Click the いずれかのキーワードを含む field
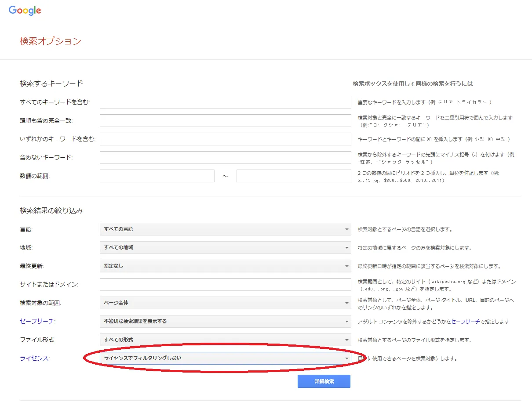Viewport: 532px width, 402px height. tap(225, 139)
